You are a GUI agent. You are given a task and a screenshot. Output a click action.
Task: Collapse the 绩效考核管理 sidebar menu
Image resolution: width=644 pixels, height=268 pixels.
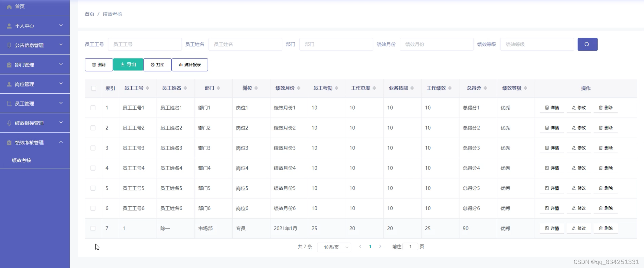click(35, 142)
